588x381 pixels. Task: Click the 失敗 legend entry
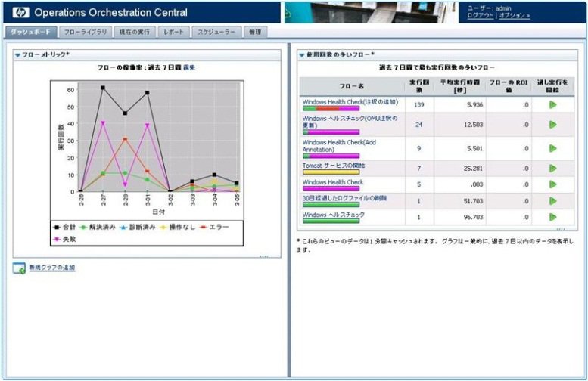pyautogui.click(x=65, y=239)
